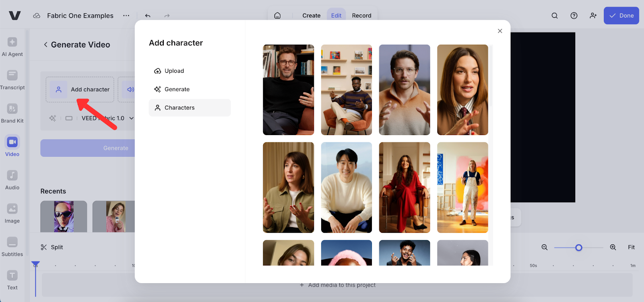Open the search icon in top bar
Image resolution: width=644 pixels, height=302 pixels.
(x=555, y=16)
